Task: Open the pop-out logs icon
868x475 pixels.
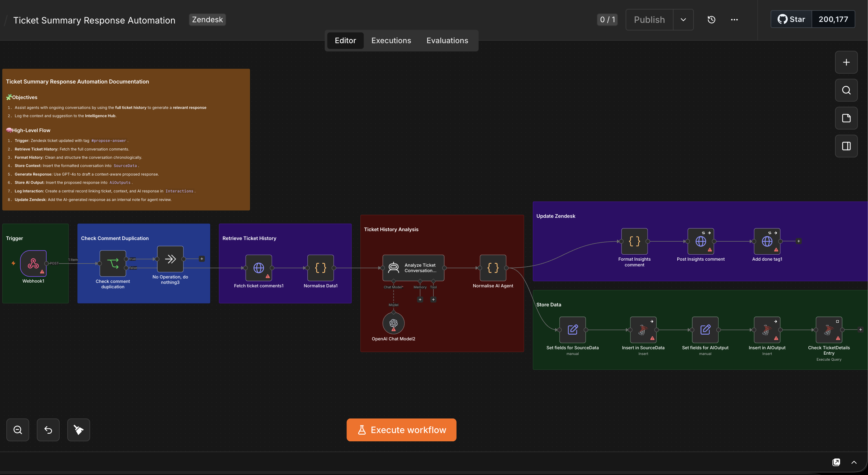Action: coord(836,462)
